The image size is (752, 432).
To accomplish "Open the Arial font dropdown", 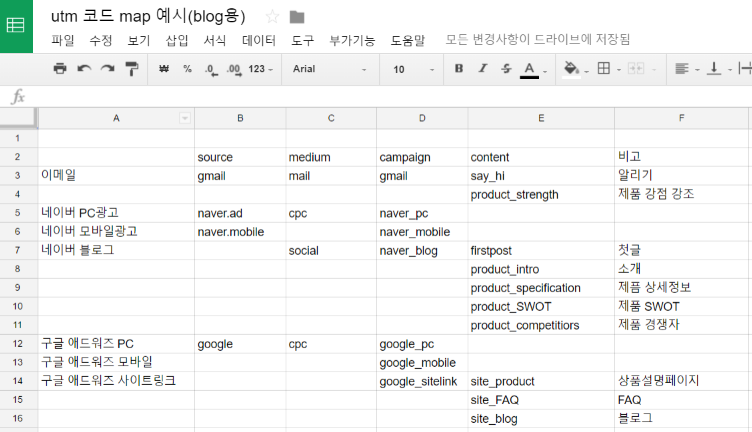I will pyautogui.click(x=329, y=69).
